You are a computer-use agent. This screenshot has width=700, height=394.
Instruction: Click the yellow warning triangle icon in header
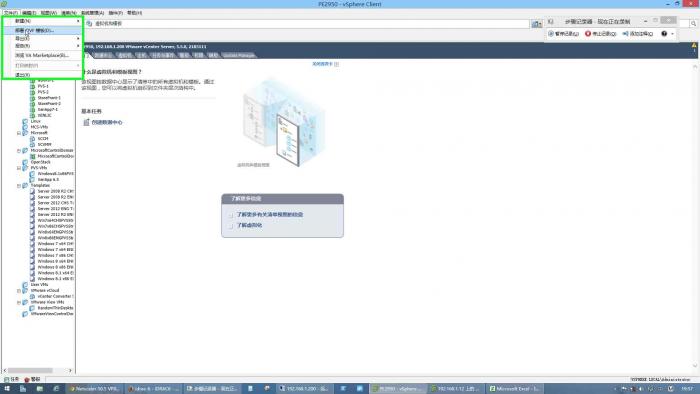(x=694, y=45)
